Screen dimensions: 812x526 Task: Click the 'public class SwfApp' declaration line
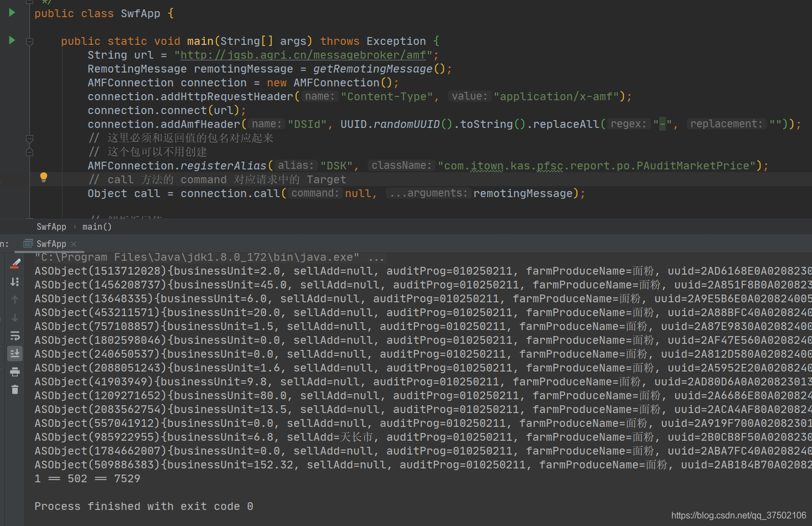click(104, 13)
